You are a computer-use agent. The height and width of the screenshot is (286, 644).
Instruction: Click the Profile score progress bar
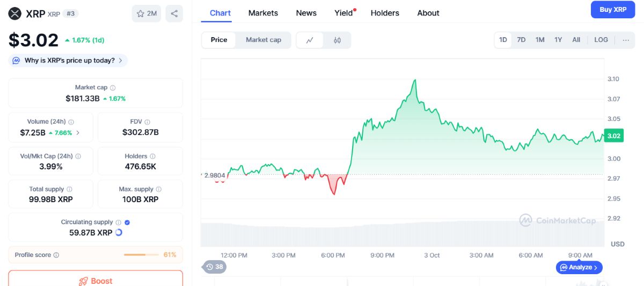click(141, 255)
